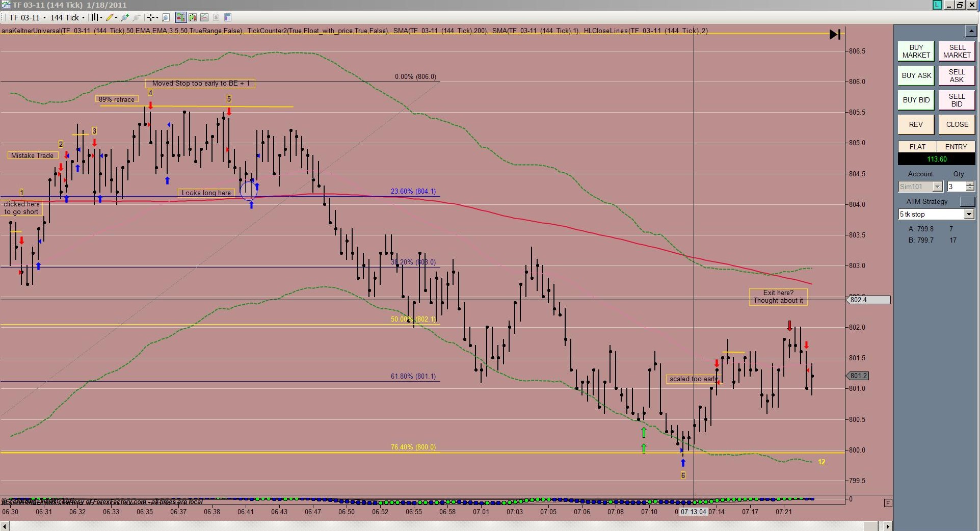Click SELL ASK button
The width and height of the screenshot is (980, 531).
coord(957,75)
